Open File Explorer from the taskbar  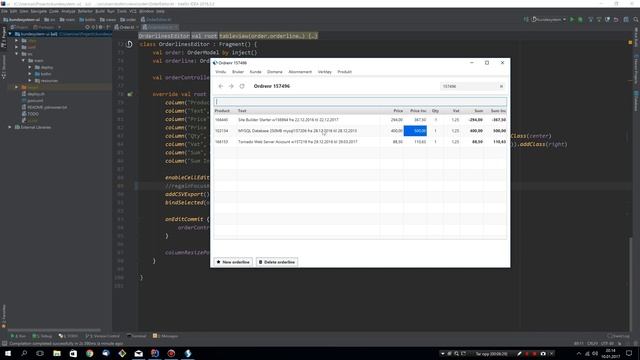(57, 353)
